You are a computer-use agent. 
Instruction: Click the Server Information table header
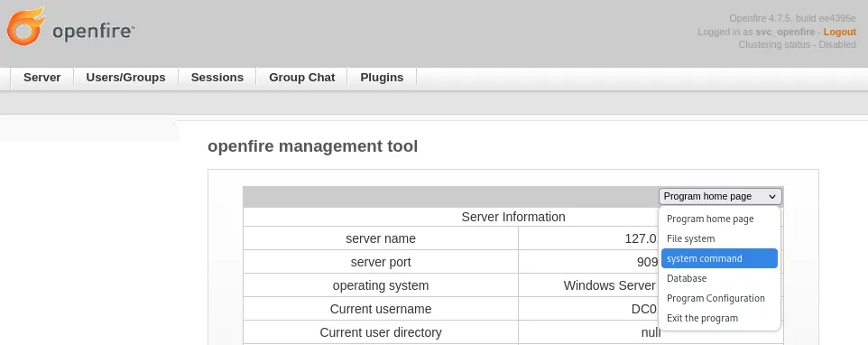[x=513, y=217]
